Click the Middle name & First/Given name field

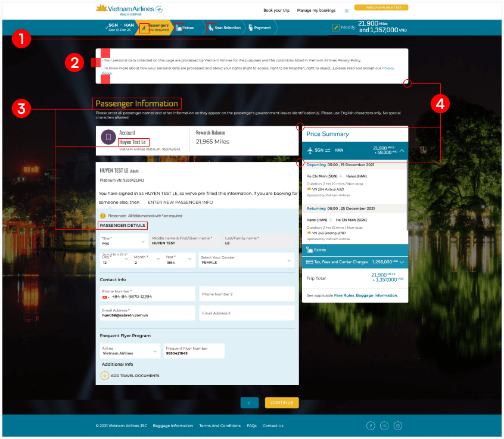pyautogui.click(x=186, y=241)
